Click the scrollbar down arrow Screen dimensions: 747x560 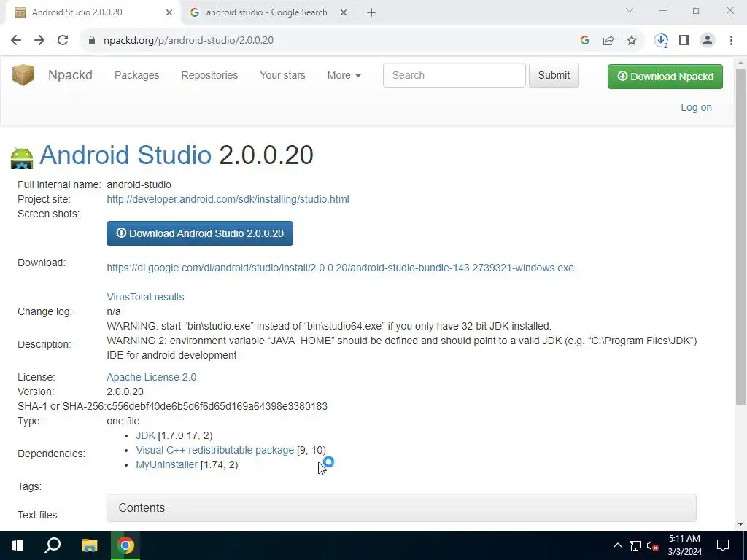tap(741, 525)
